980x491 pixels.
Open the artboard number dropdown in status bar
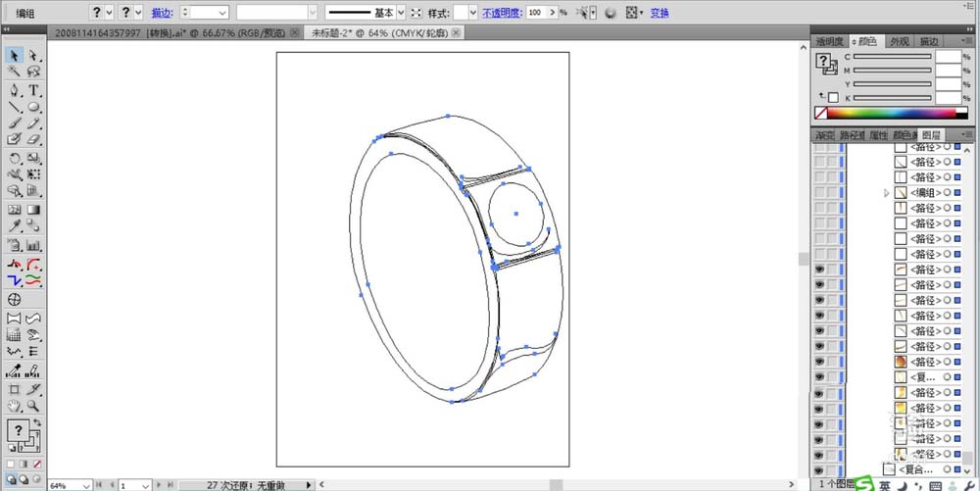point(145,485)
